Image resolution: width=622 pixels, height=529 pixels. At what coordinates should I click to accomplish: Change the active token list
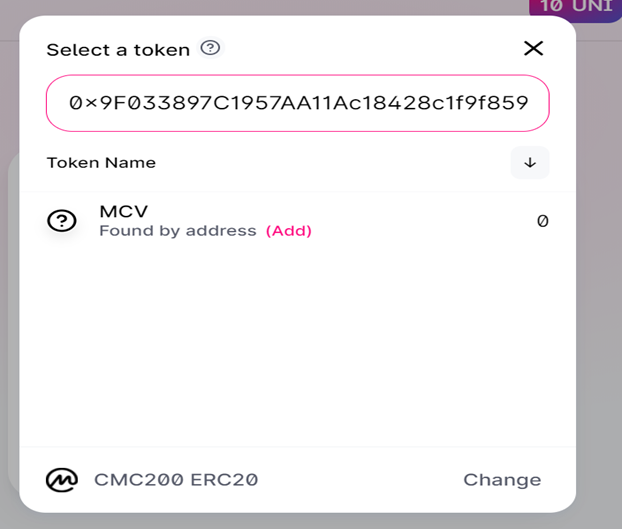(x=502, y=480)
